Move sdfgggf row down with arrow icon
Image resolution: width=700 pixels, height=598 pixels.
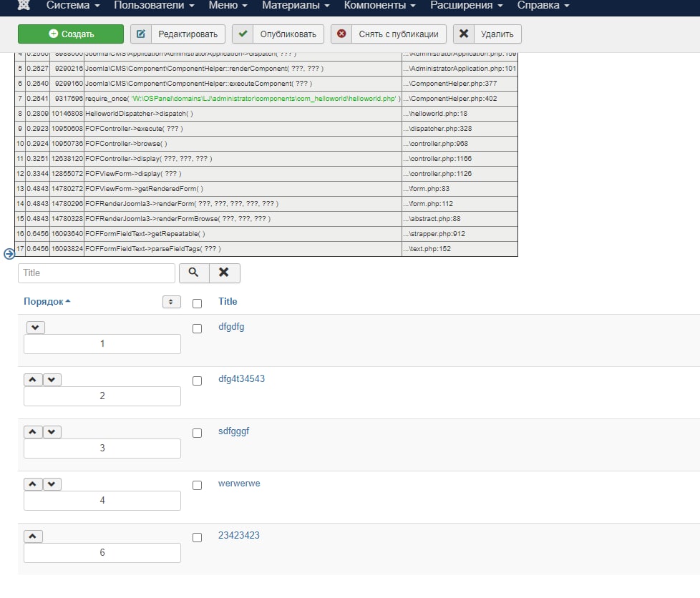coord(52,432)
